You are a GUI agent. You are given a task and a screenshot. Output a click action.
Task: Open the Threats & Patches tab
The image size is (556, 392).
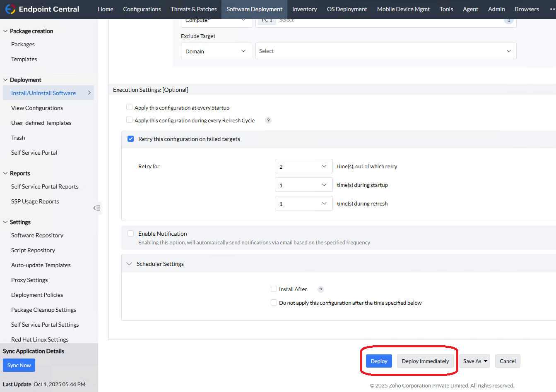(x=193, y=9)
